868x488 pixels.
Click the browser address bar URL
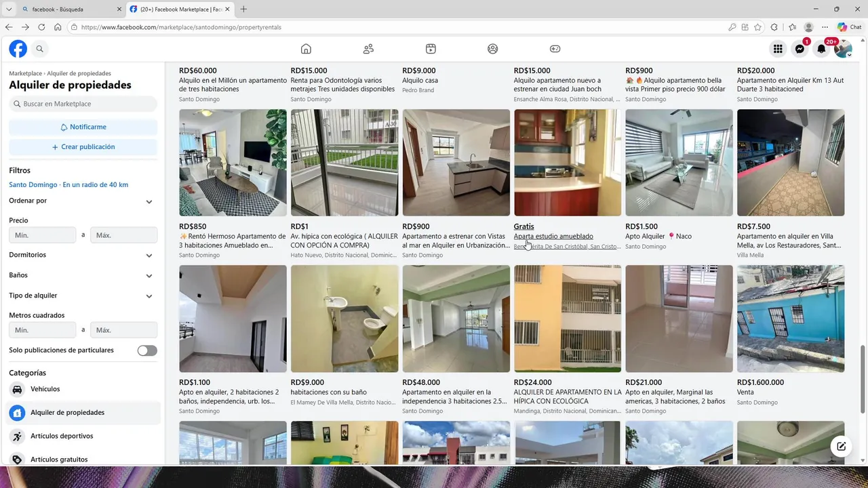point(181,27)
